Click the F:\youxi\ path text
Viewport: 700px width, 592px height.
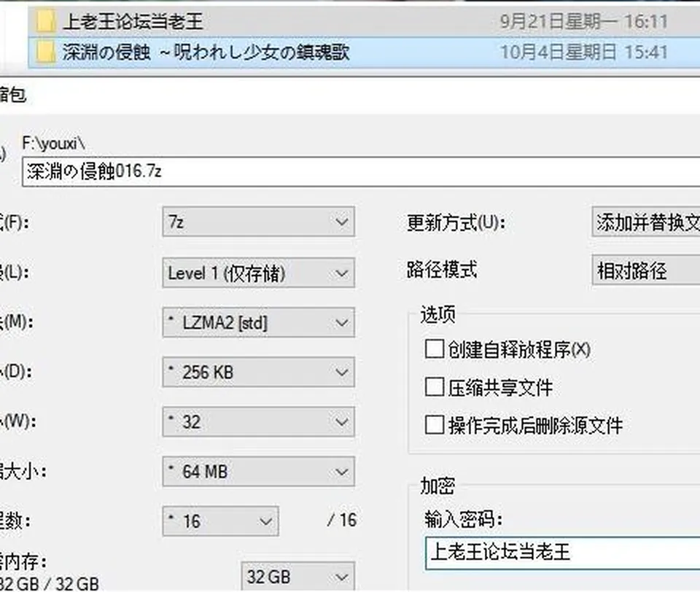click(x=53, y=144)
